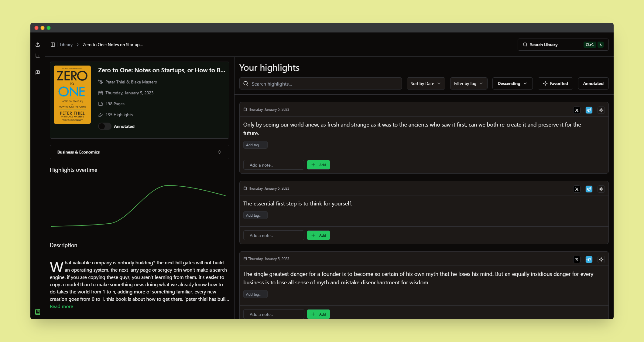The width and height of the screenshot is (644, 342).
Task: Favorite the 'Only by seeing our world' highlight
Action: click(x=601, y=110)
